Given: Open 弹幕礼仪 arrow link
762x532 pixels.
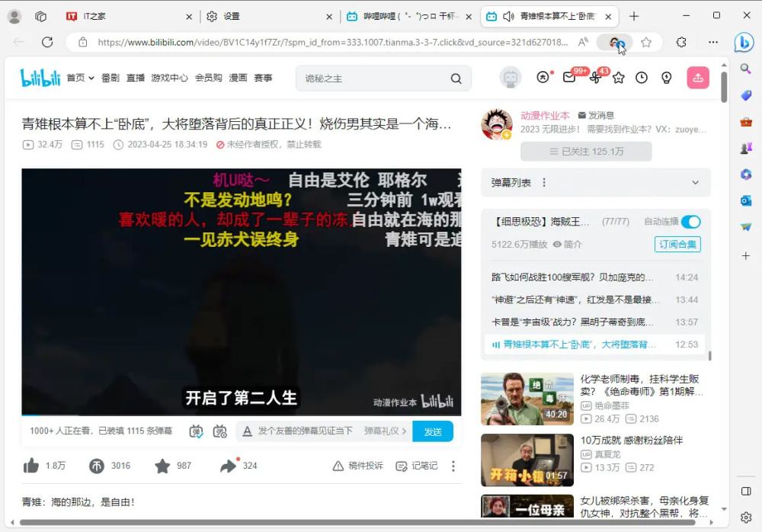Looking at the screenshot, I should [385, 431].
